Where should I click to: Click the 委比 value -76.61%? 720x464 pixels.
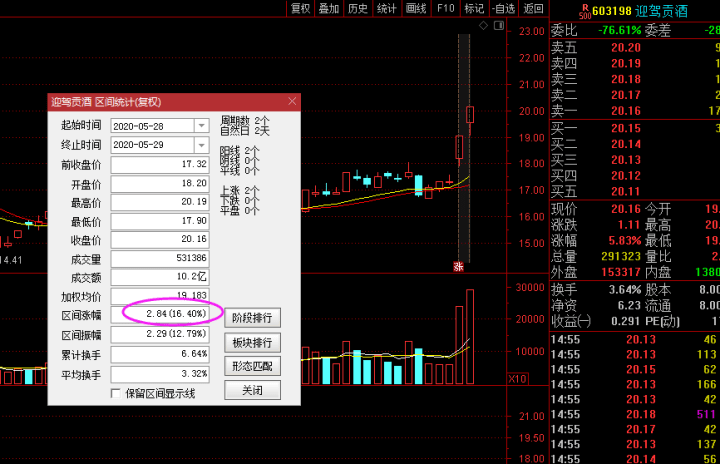point(619,30)
